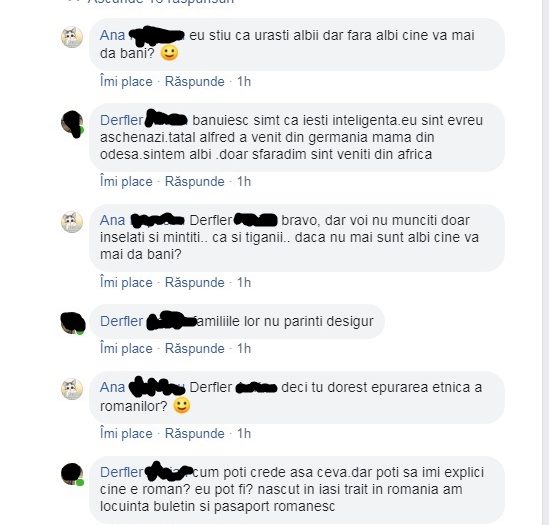Like the 'familiile lor nu parinti' comment
The image size is (549, 525).
(x=126, y=349)
